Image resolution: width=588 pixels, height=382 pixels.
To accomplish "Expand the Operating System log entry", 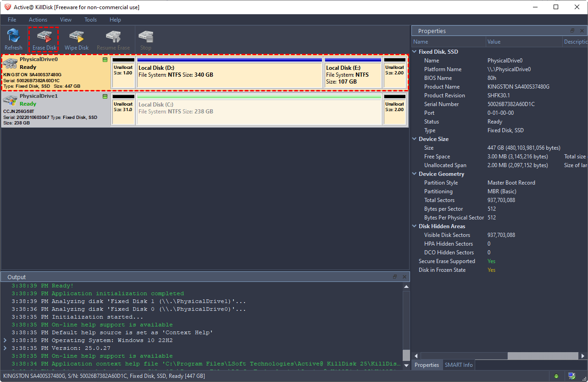I will click(x=6, y=341).
